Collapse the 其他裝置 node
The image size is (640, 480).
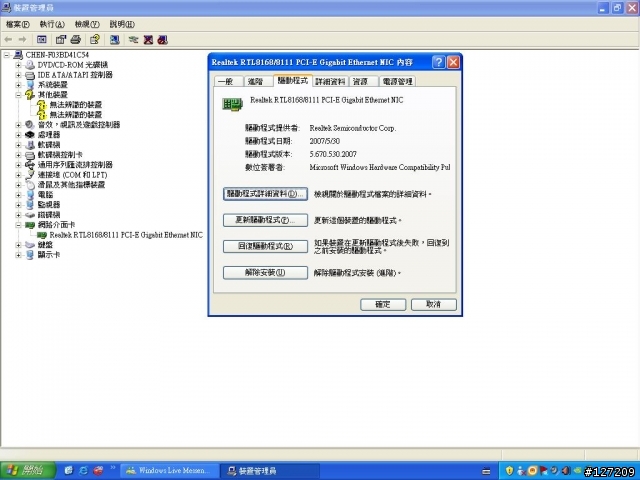(18, 95)
